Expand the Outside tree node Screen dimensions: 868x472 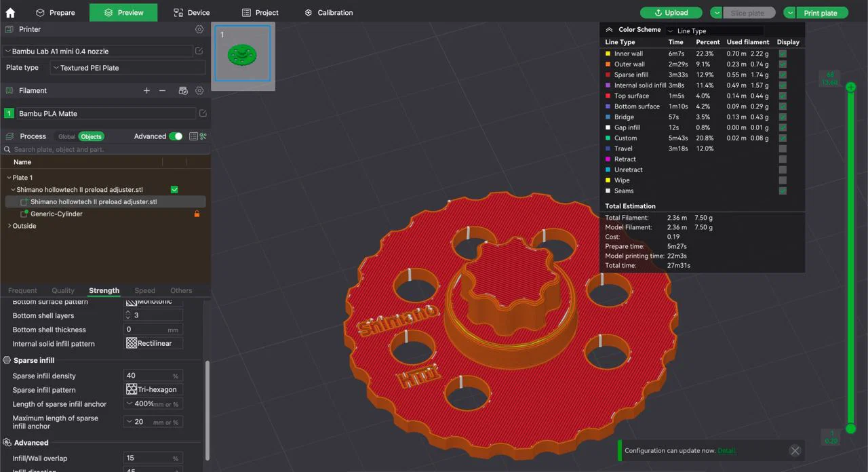(9, 226)
